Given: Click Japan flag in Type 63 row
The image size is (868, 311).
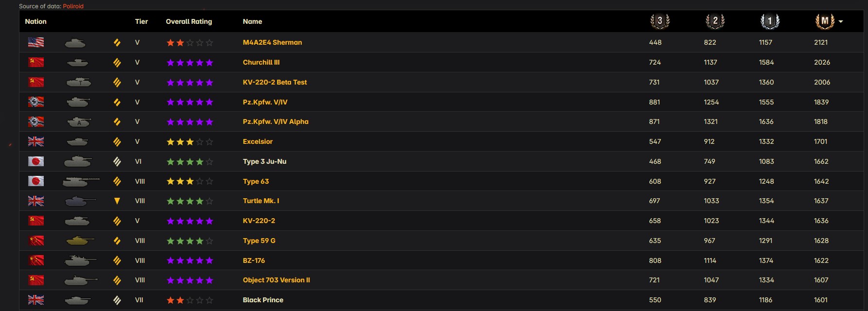Looking at the screenshot, I should point(36,181).
